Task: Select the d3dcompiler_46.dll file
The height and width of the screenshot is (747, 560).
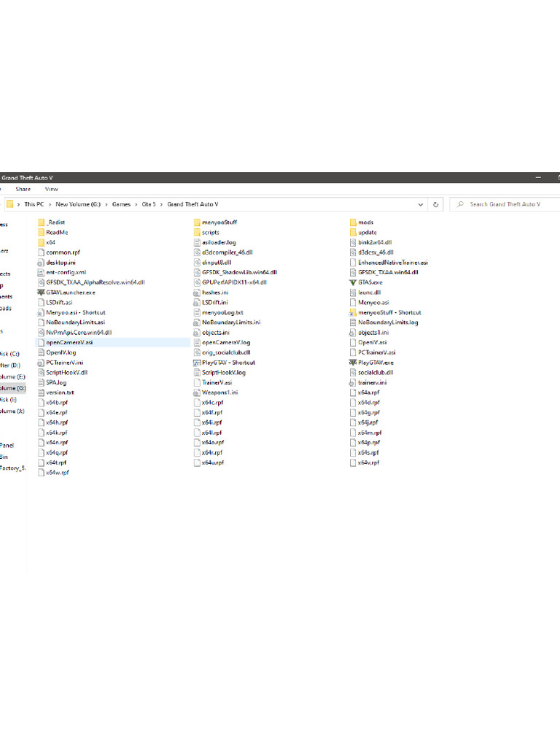Action: [227, 252]
